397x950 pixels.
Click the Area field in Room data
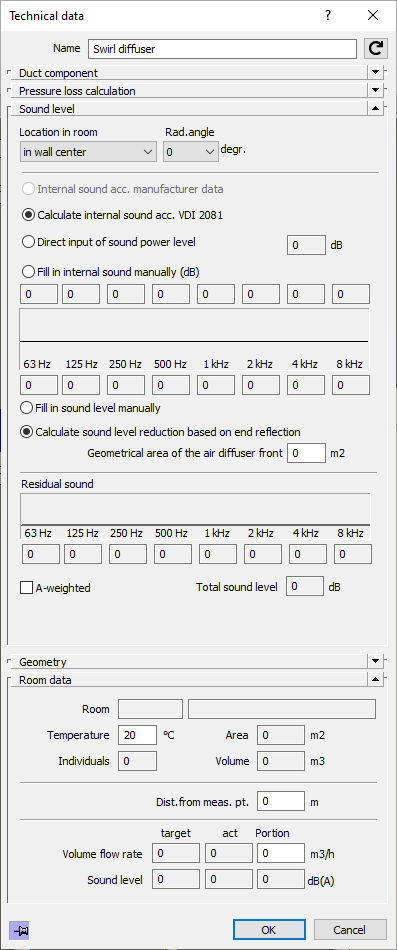(x=281, y=735)
